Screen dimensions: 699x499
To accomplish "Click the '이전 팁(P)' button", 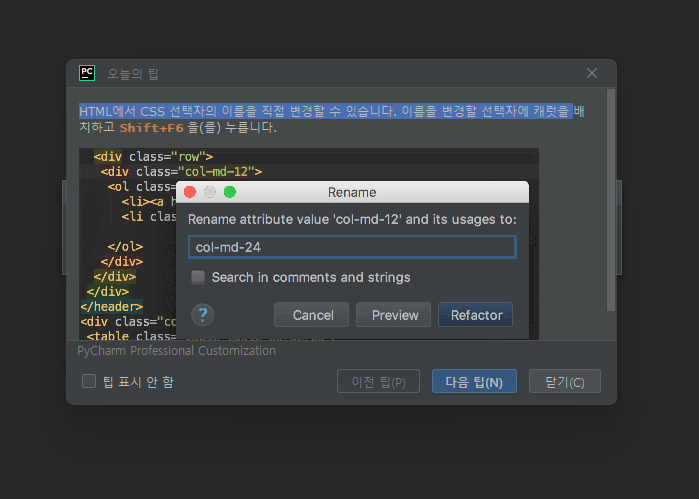I will (378, 382).
